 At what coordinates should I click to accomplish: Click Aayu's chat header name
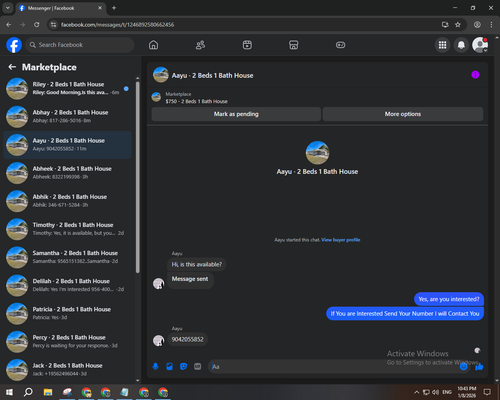click(x=212, y=76)
